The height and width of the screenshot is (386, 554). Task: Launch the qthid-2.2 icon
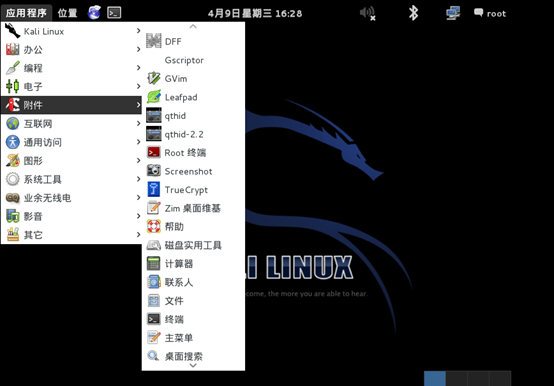[x=154, y=134]
